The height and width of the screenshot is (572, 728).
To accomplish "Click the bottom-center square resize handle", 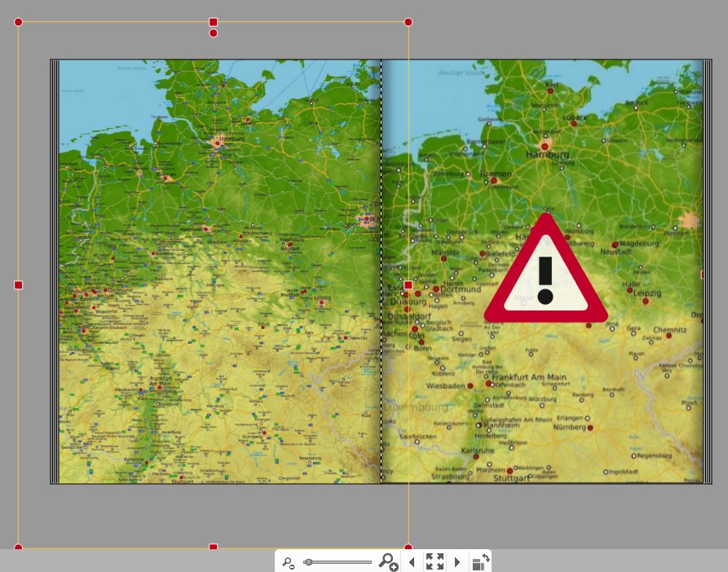I will click(x=213, y=548).
